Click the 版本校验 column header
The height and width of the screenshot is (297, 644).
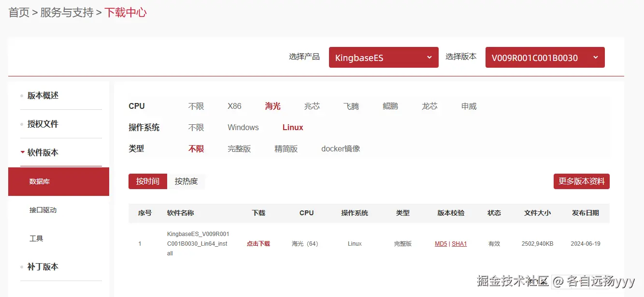pyautogui.click(x=451, y=213)
